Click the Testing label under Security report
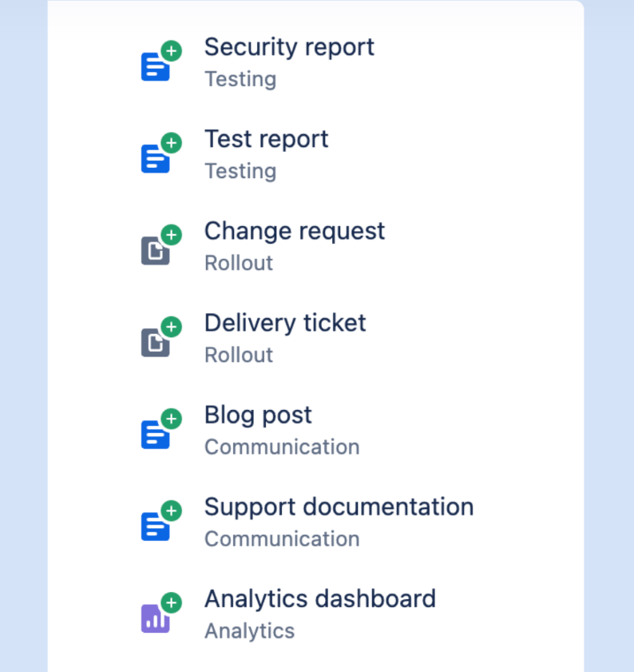Viewport: 634px width, 672px height. click(x=240, y=79)
